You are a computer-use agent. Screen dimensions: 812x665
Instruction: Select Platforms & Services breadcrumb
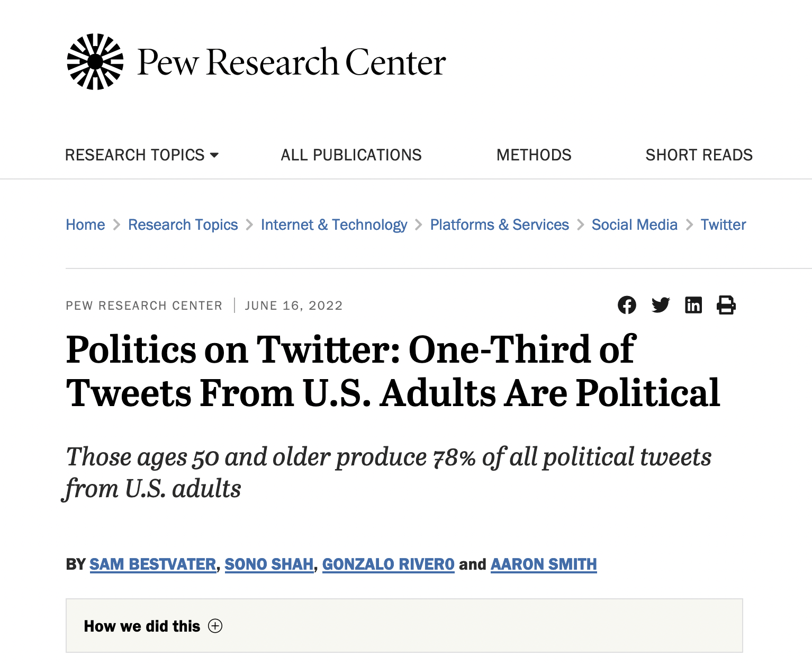click(499, 224)
